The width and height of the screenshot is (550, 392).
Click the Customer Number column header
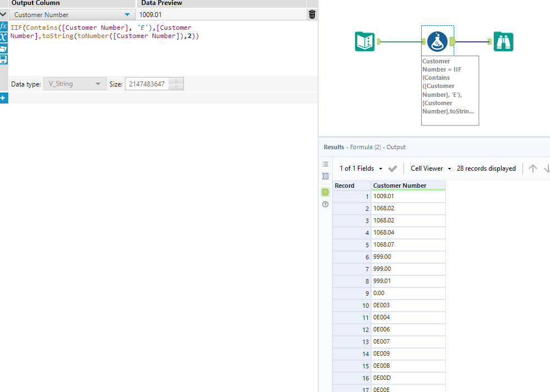click(400, 186)
